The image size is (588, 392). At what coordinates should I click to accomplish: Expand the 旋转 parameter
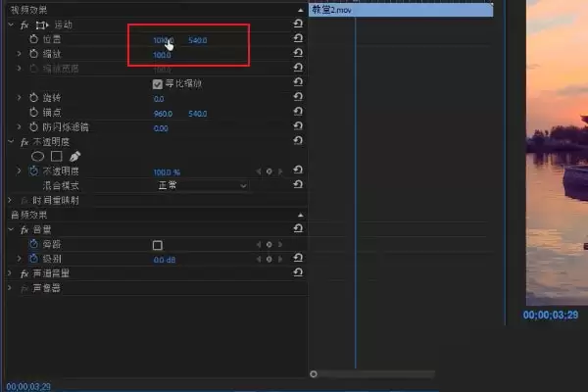[x=19, y=98]
